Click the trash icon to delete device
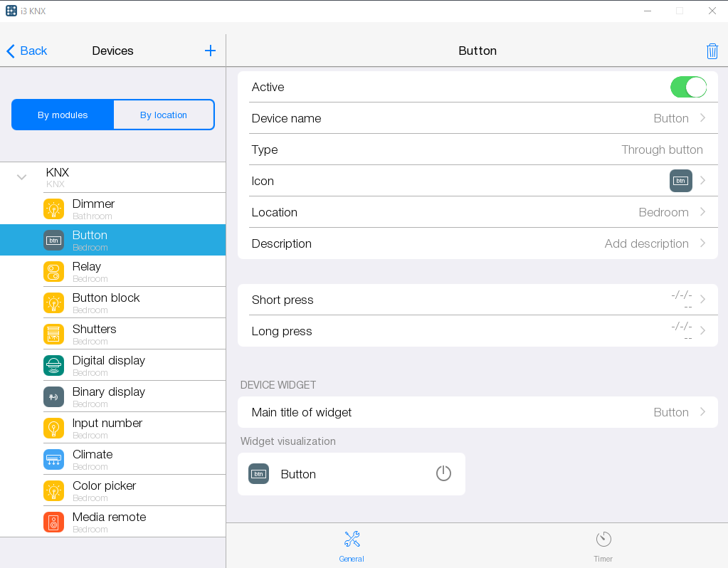The width and height of the screenshot is (728, 568). point(712,51)
